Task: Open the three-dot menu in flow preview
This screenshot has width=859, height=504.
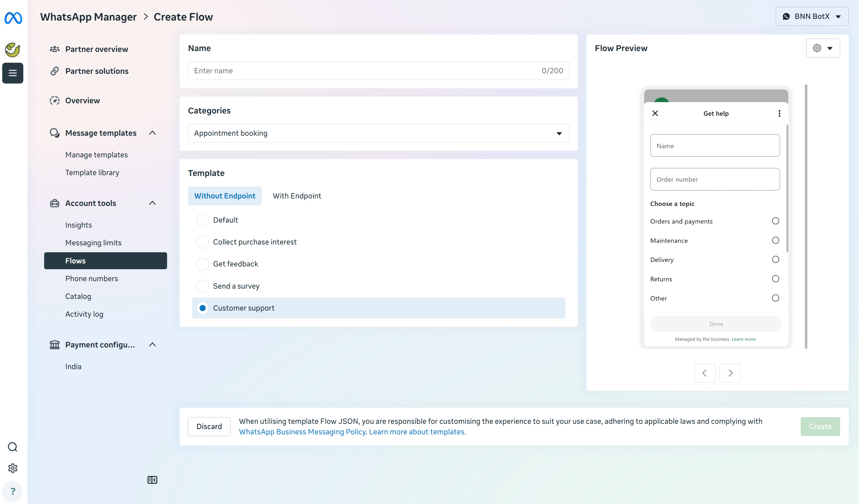Action: 779,113
